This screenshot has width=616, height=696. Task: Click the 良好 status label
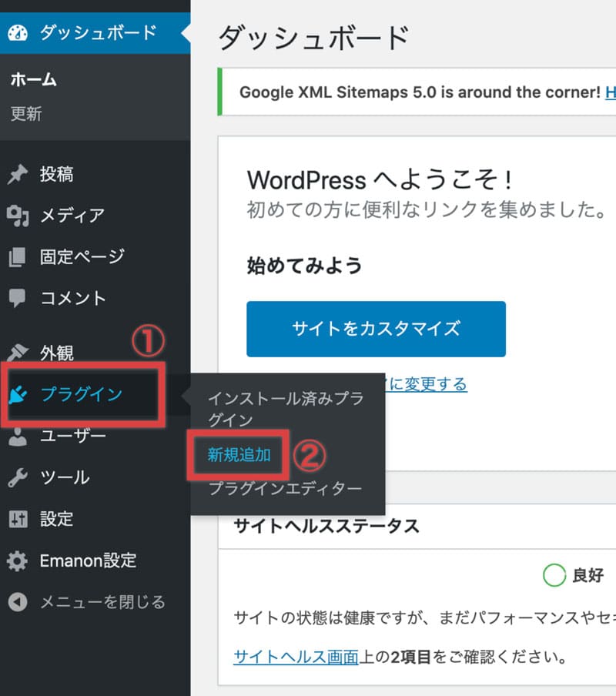pos(588,575)
